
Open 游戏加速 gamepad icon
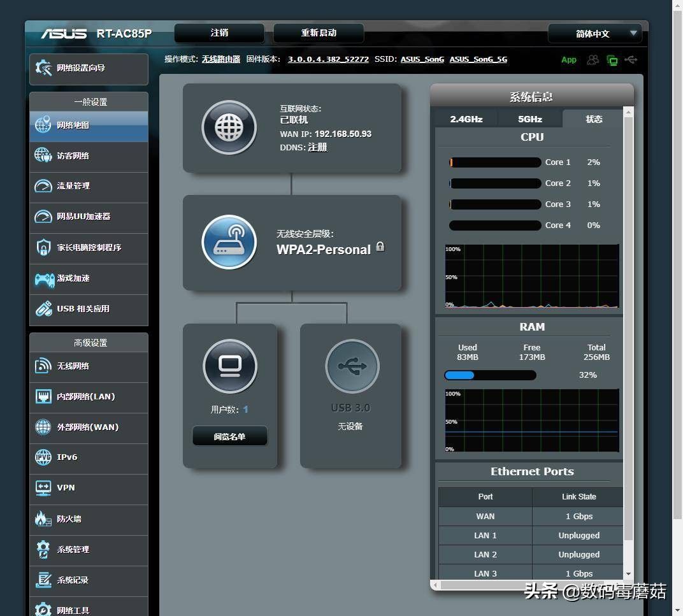click(45, 278)
